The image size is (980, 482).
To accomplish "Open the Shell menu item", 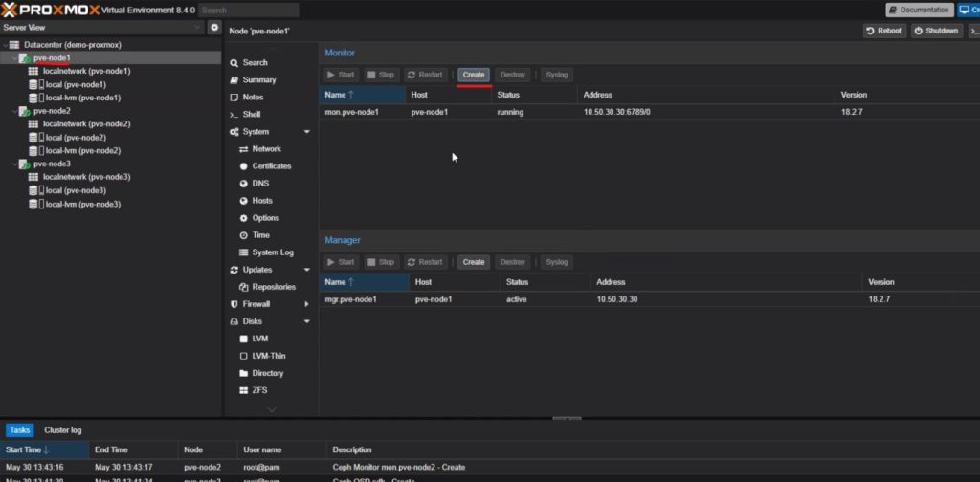I will [252, 114].
